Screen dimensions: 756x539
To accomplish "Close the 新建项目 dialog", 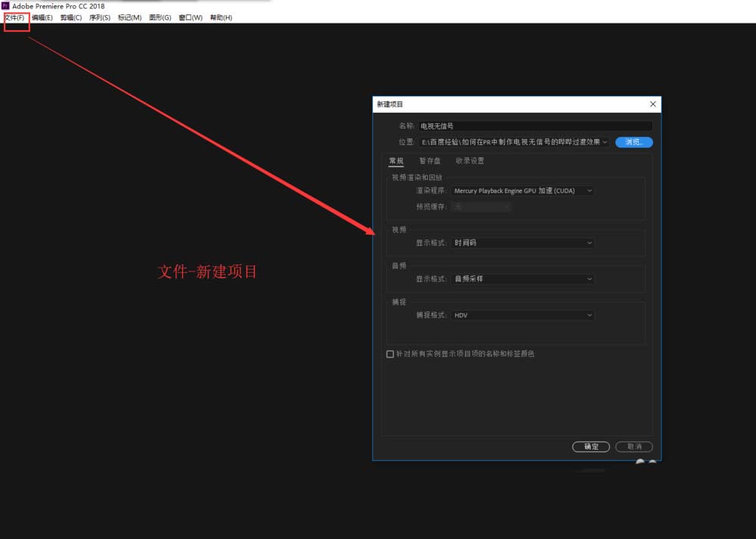I will pyautogui.click(x=652, y=104).
